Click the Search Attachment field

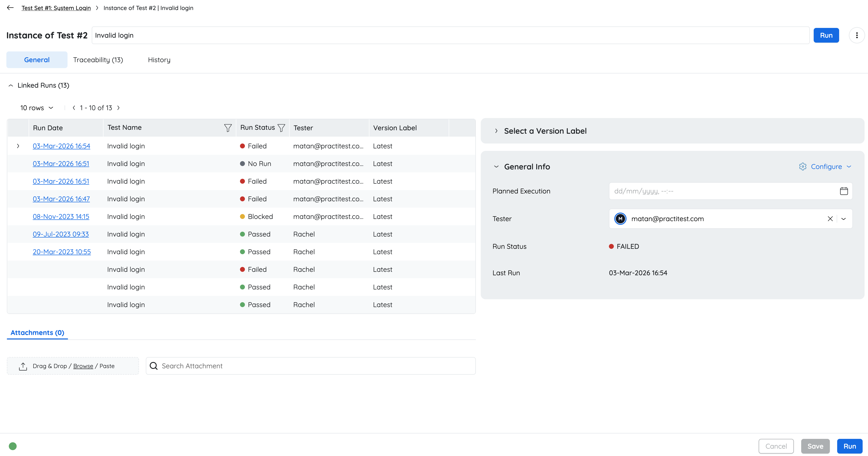click(310, 366)
